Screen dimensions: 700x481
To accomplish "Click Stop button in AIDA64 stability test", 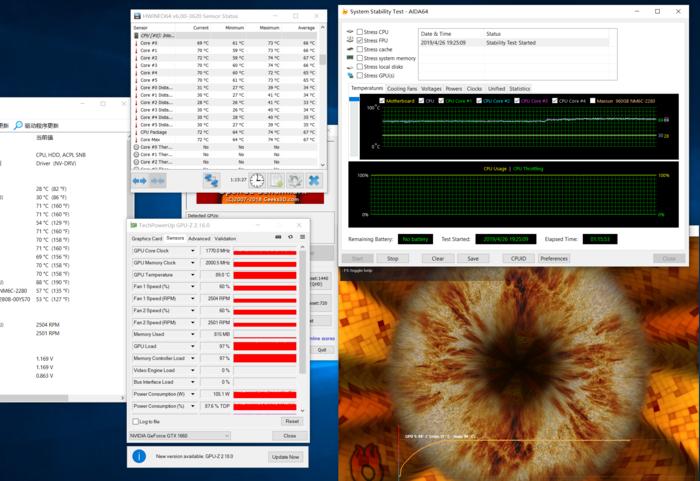I will point(392,259).
